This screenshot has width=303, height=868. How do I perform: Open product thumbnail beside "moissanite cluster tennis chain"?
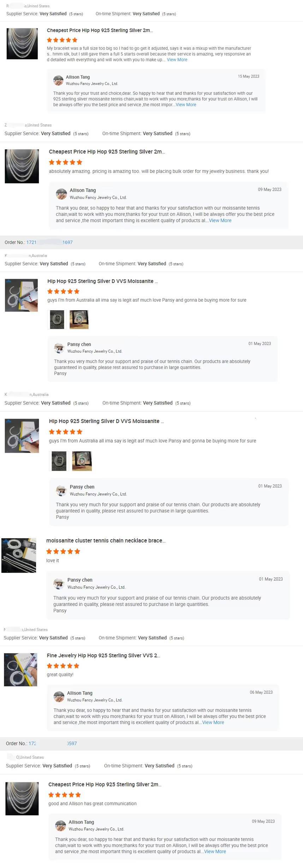click(19, 555)
